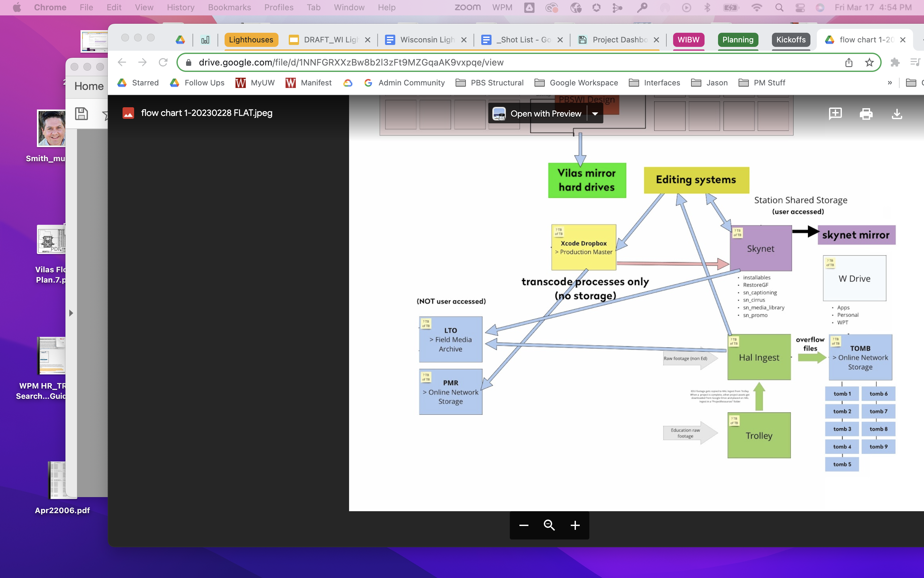The width and height of the screenshot is (924, 578).
Task: Open the Bookmarks menu
Action: point(229,7)
